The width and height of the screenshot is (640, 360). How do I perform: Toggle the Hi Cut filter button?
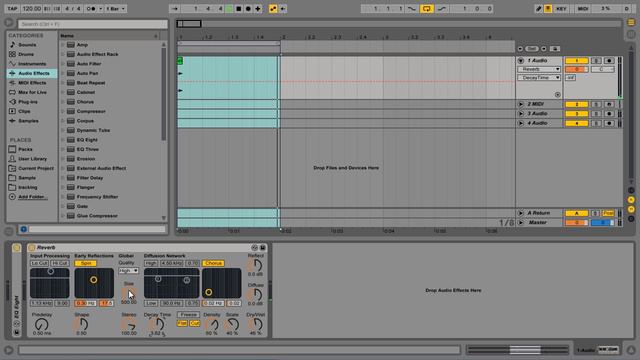pos(60,263)
